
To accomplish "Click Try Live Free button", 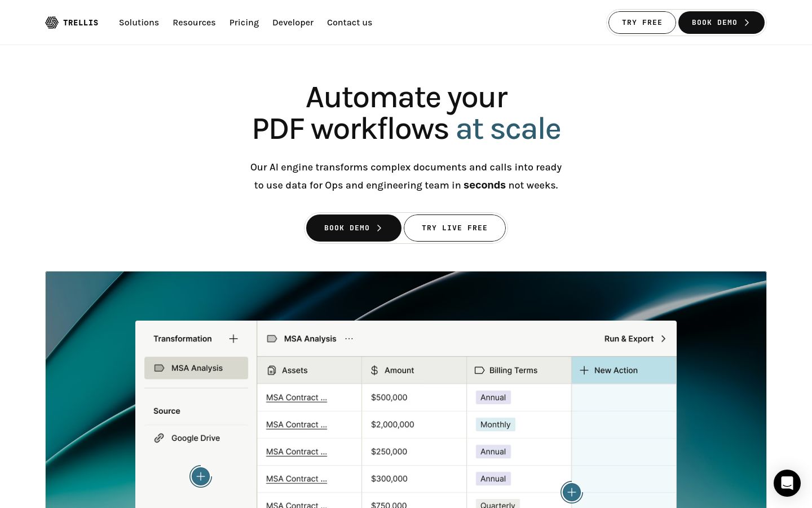I will (454, 228).
